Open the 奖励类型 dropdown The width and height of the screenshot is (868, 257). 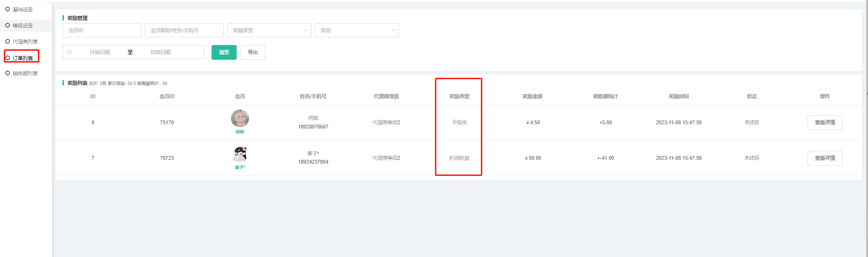tap(269, 30)
